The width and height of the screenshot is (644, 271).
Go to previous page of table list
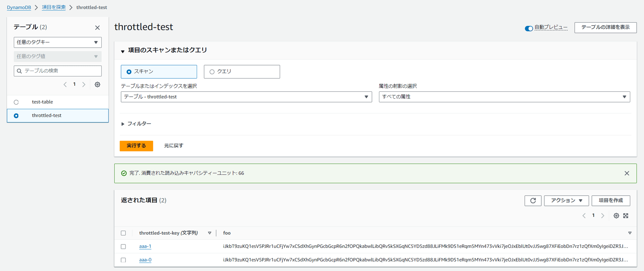[65, 84]
